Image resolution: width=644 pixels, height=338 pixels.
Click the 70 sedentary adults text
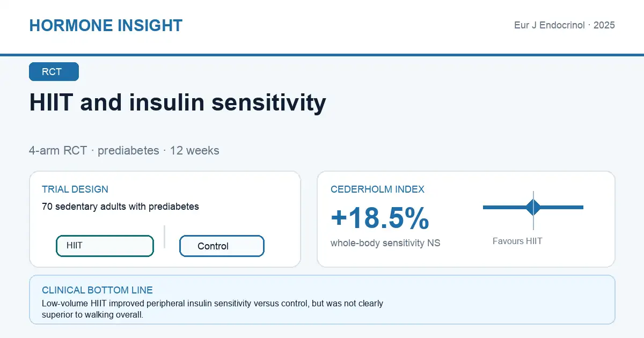click(120, 207)
